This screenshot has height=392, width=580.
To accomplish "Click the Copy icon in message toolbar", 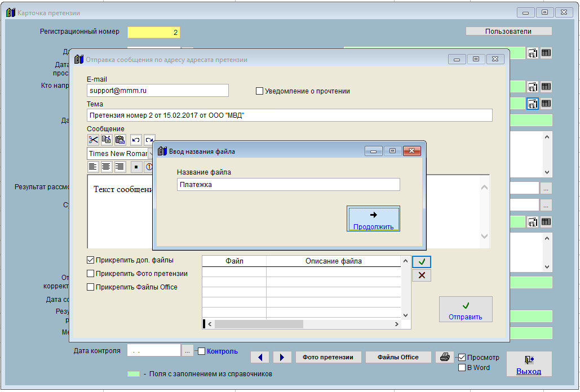I will coord(107,140).
